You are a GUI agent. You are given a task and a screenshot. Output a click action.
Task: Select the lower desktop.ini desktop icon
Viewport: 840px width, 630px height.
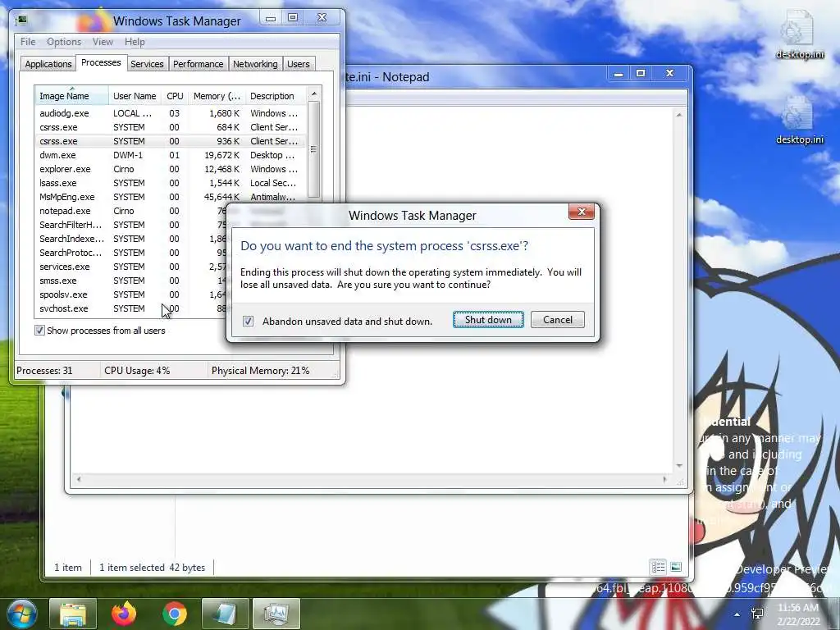[799, 120]
